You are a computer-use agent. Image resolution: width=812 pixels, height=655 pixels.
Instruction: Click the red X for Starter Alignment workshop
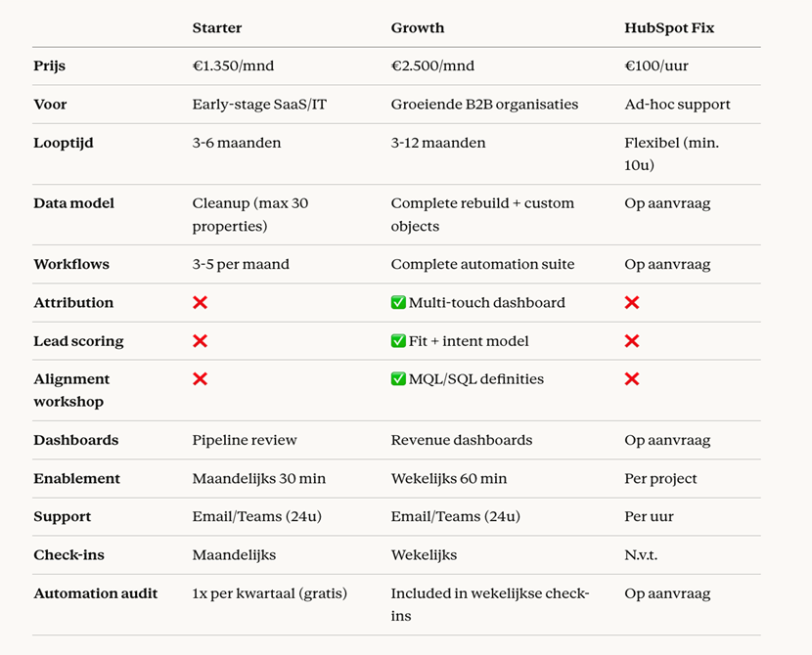tap(200, 379)
